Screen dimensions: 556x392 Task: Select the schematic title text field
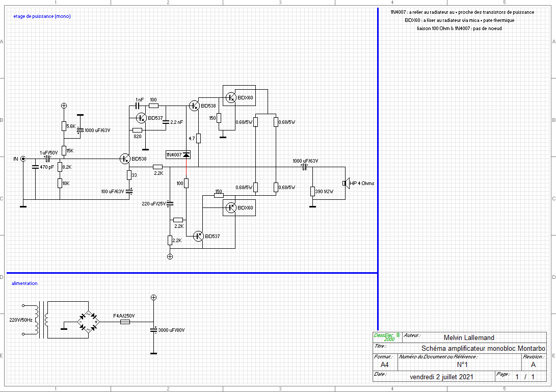click(483, 348)
